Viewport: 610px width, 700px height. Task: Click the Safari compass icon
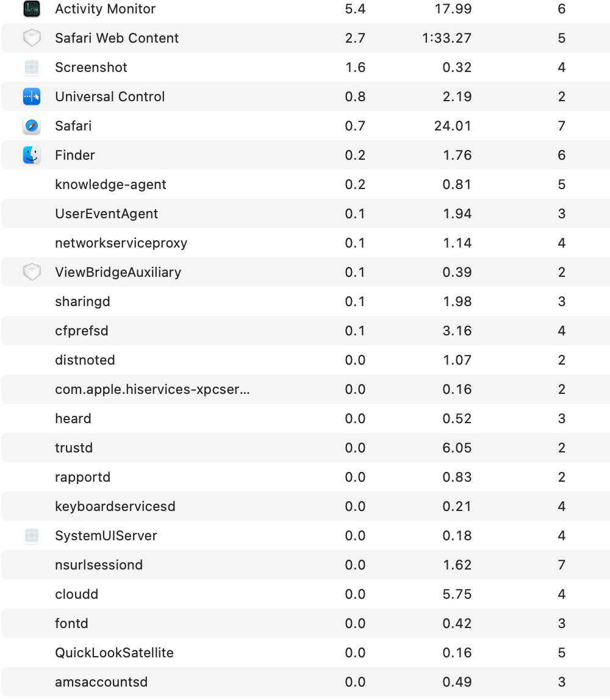tap(32, 126)
